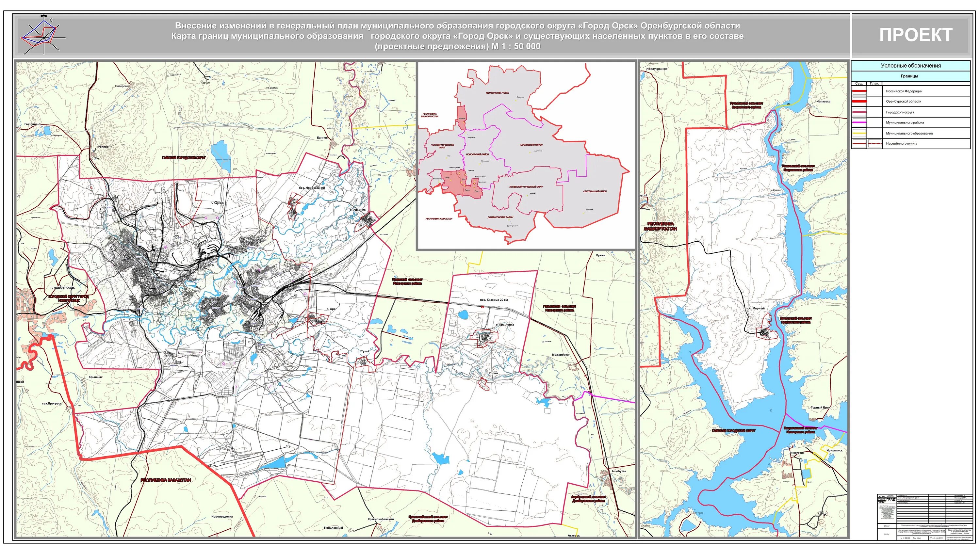Click the г. НОВОТРОИЦК label
Viewport: 980px width, 546px height.
63,288
